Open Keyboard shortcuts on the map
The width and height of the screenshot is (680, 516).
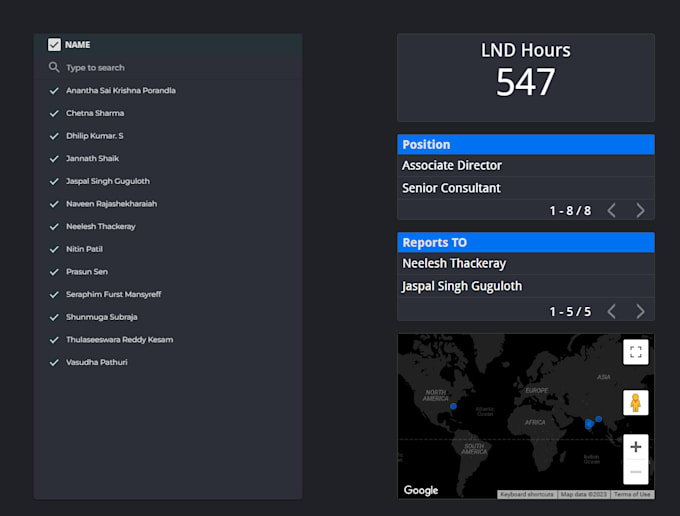coord(526,494)
